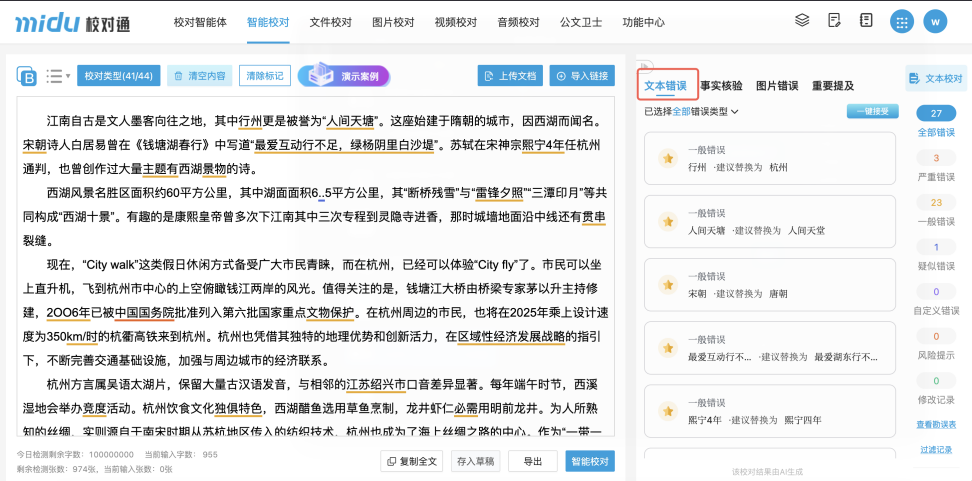This screenshot has width=972, height=481.
Task: Open the 过滤记录 link
Action: point(936,450)
